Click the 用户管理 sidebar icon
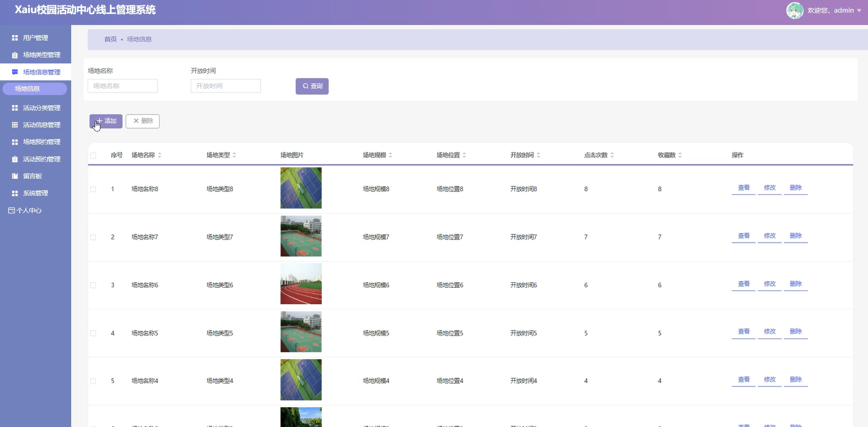This screenshot has height=427, width=868. (x=15, y=38)
